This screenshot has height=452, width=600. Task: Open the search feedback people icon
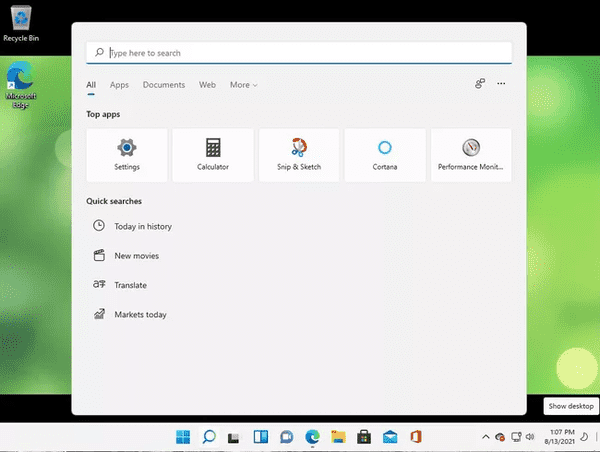(x=480, y=83)
